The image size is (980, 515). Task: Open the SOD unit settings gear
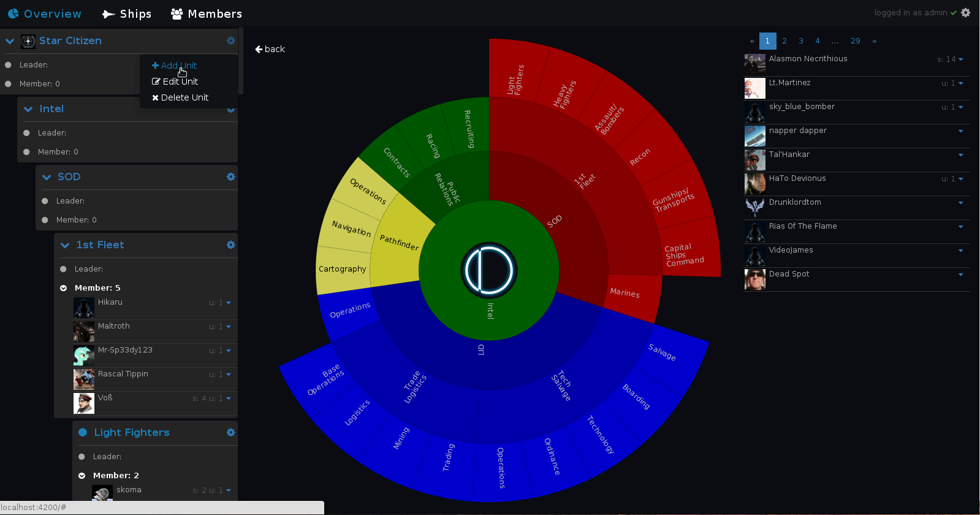coord(230,177)
